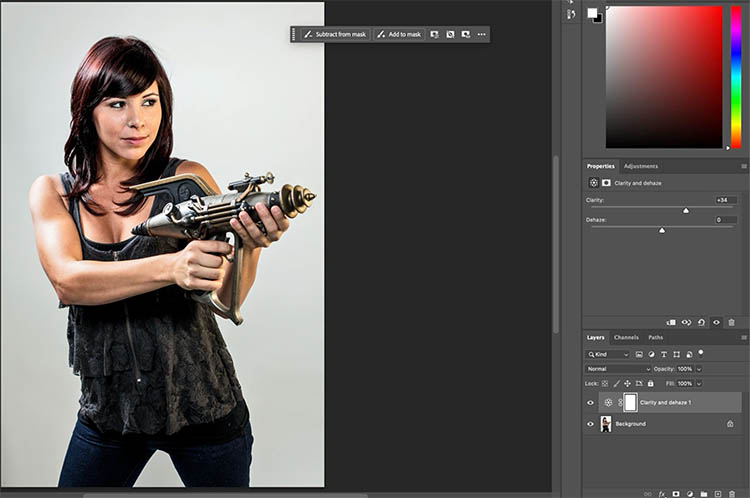The height and width of the screenshot is (498, 750).
Task: Reset adjustment to defaults in Properties panel
Action: pyautogui.click(x=701, y=322)
